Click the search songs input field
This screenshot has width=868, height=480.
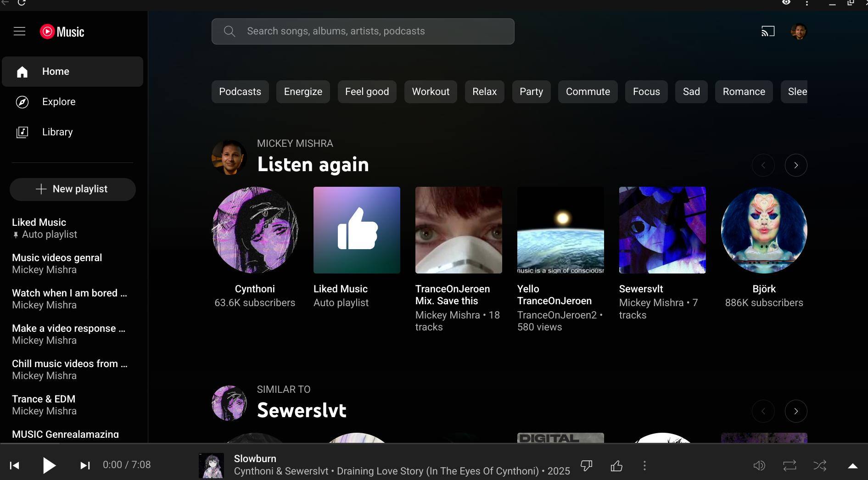tap(363, 31)
